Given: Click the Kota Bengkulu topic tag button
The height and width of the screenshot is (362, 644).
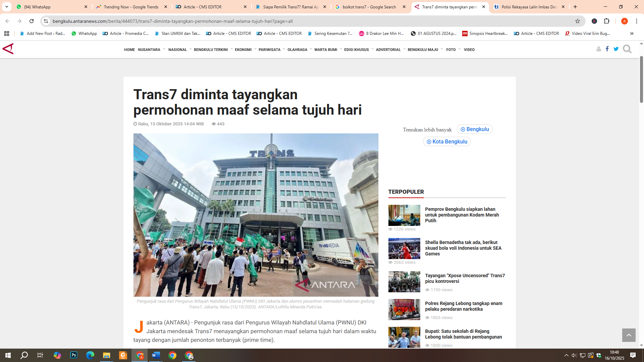Looking at the screenshot, I should (447, 142).
